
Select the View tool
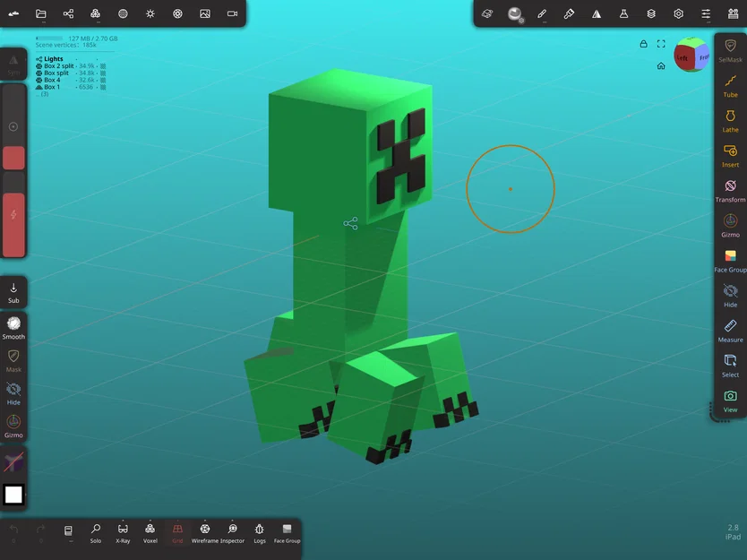click(x=730, y=401)
